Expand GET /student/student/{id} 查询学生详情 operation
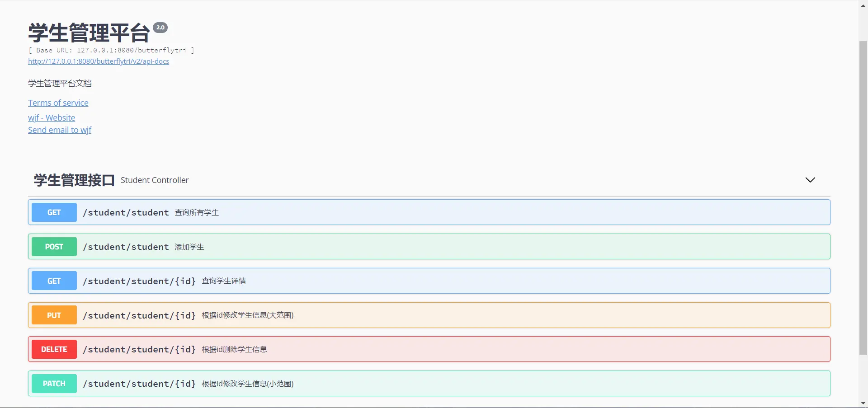Screen dimensions: 868x408 pos(429,281)
